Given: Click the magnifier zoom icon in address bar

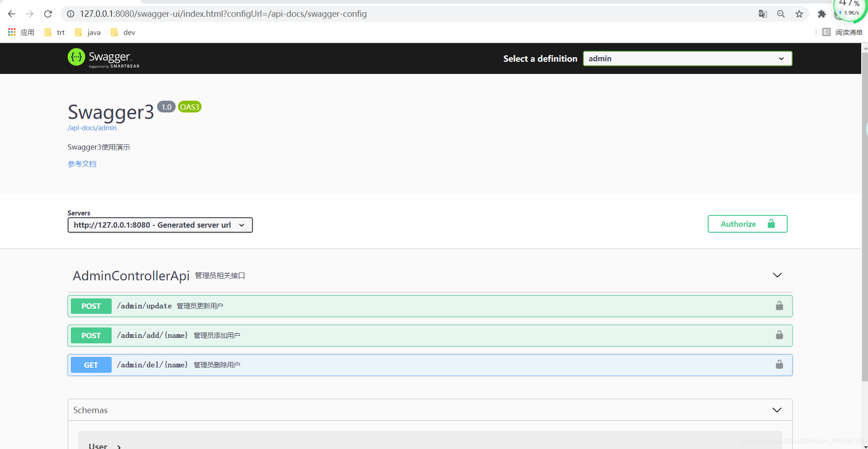Looking at the screenshot, I should (781, 14).
